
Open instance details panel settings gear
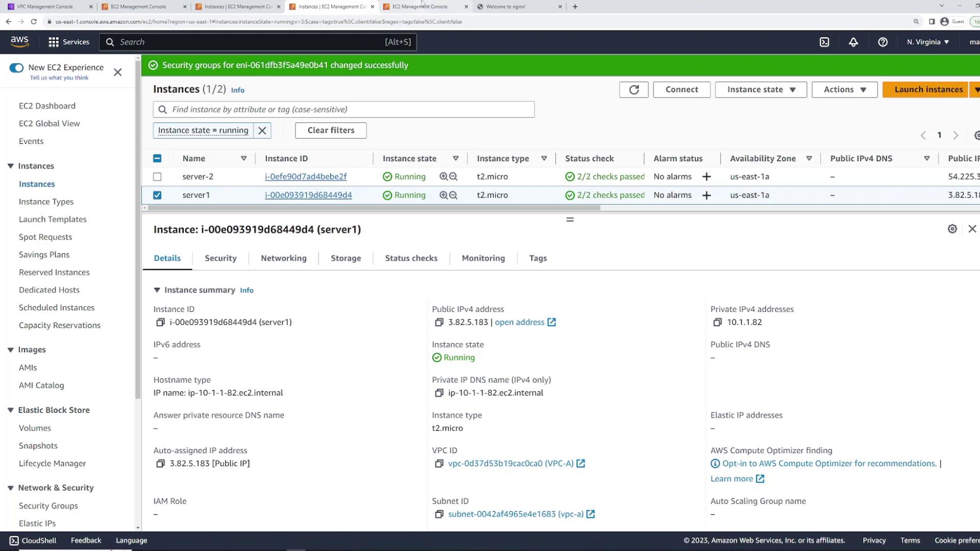click(952, 229)
